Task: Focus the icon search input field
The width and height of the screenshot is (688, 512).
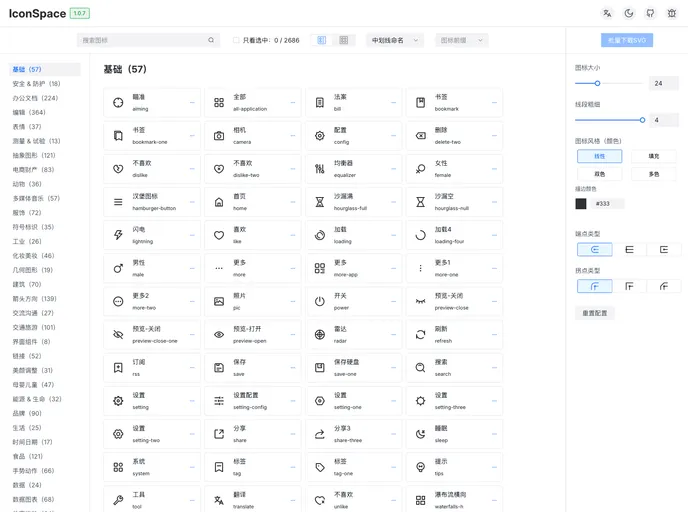Action: [148, 40]
